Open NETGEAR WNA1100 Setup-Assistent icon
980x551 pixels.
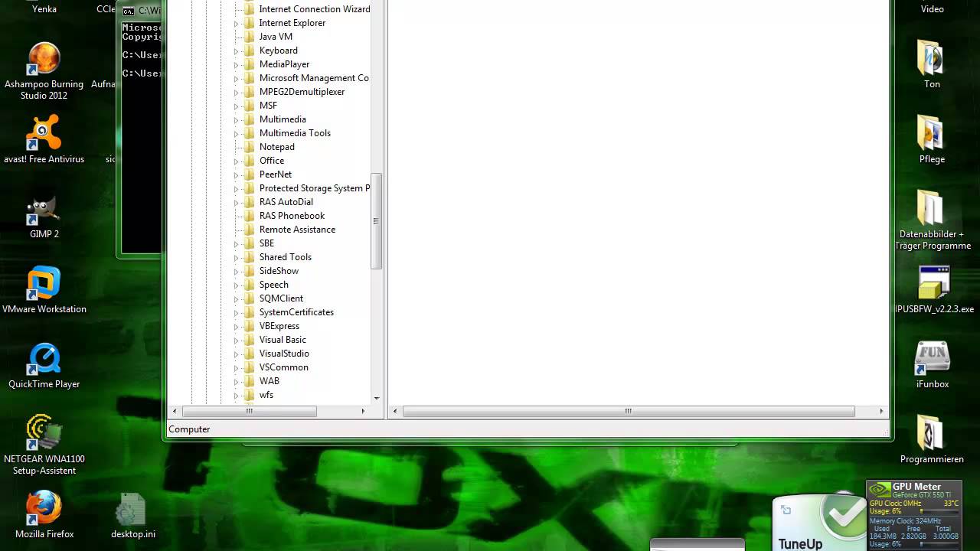(44, 445)
